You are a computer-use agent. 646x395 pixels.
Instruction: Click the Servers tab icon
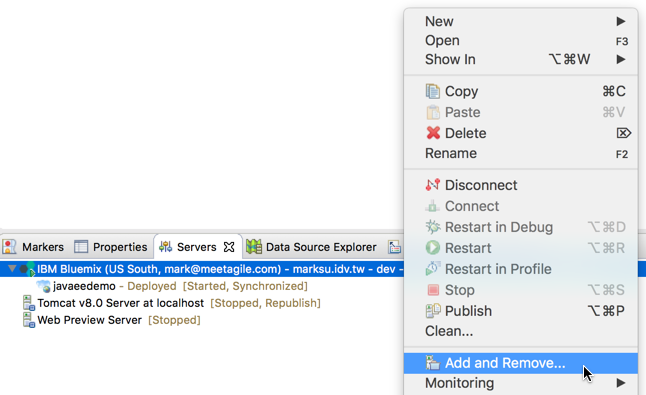pyautogui.click(x=165, y=247)
